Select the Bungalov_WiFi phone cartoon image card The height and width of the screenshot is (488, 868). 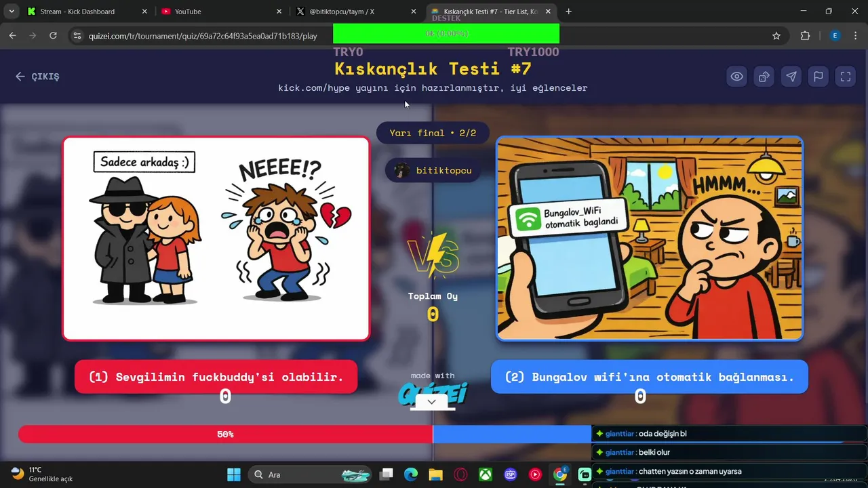click(650, 239)
